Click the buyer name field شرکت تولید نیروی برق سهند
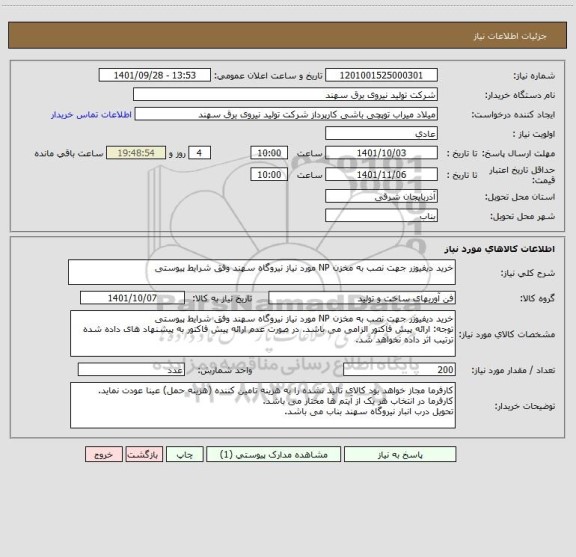 (285, 95)
